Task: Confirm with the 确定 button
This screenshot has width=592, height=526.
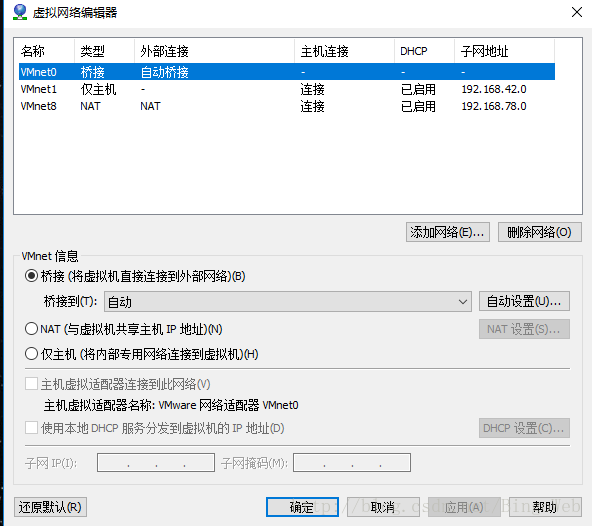Action: (302, 507)
